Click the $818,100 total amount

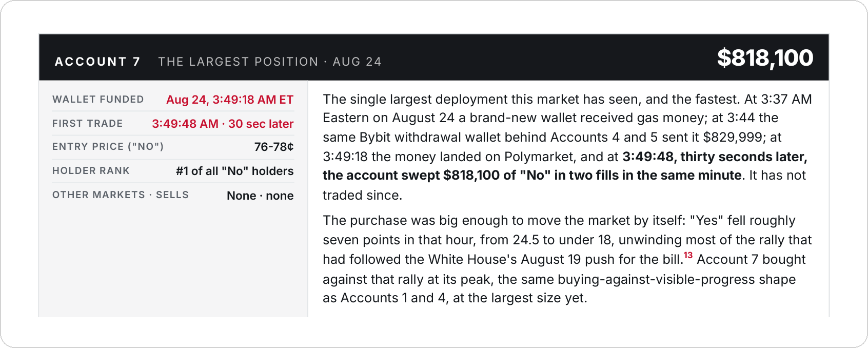click(x=765, y=57)
